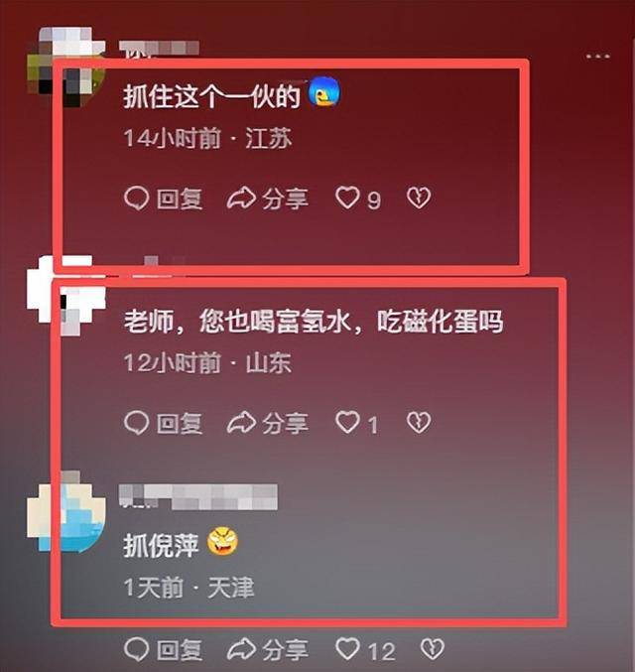Open the third commenter's blue avatar
The image size is (635, 672).
(66, 512)
